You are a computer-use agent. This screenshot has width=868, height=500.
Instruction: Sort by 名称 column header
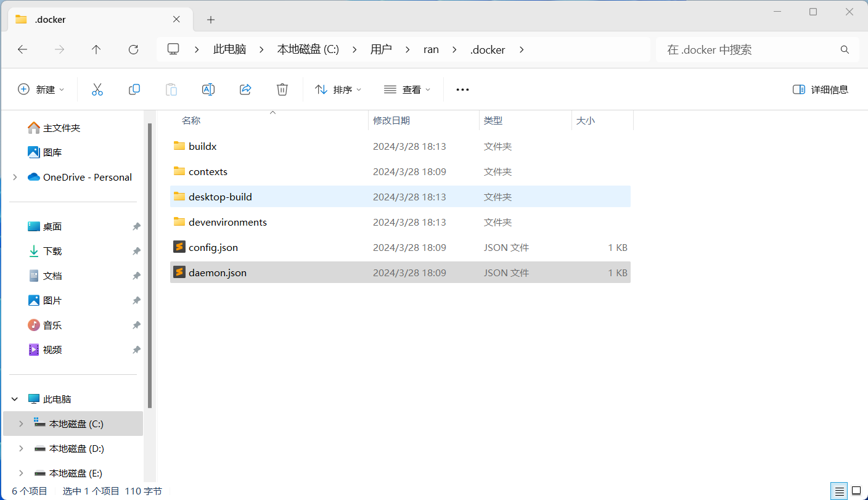(269, 121)
